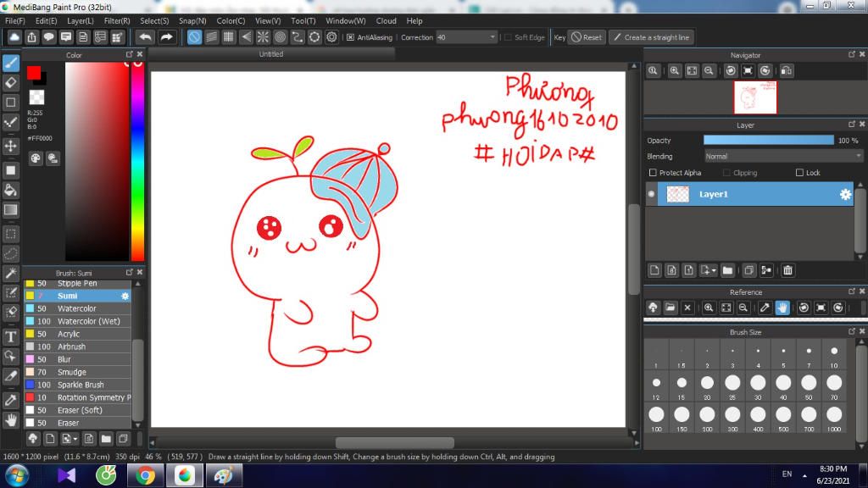This screenshot has width=868, height=488.
Task: Hide Layer1 with visibility dot
Action: tap(652, 194)
